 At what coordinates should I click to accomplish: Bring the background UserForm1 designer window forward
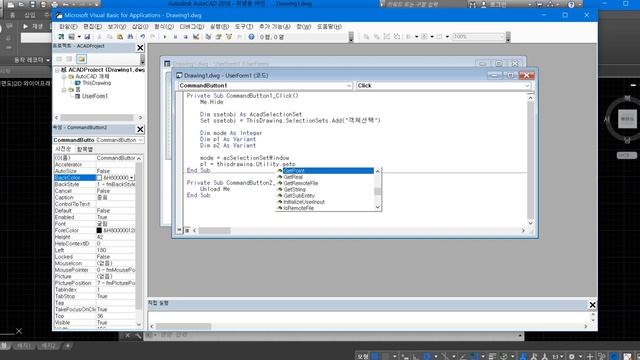tap(318, 64)
